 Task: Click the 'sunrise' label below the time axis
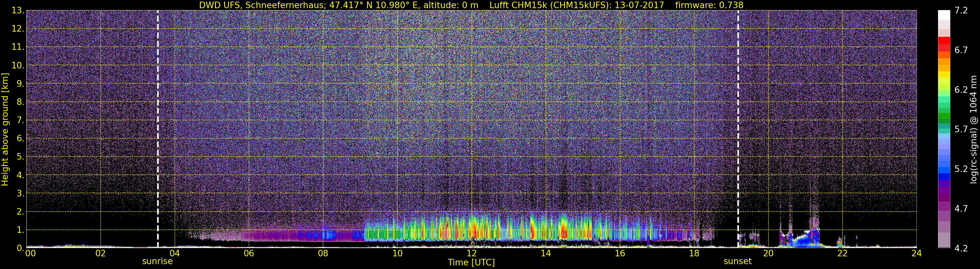coord(157,262)
